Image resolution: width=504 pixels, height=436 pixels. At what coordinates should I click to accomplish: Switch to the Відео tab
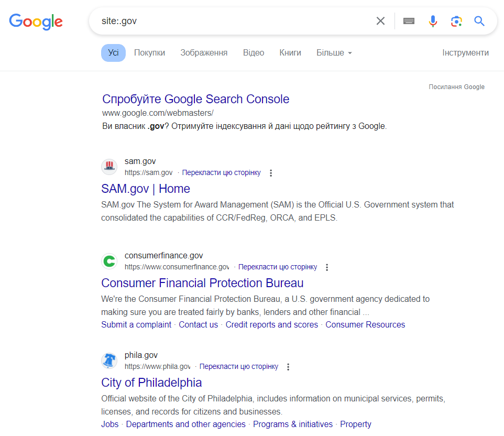click(254, 53)
